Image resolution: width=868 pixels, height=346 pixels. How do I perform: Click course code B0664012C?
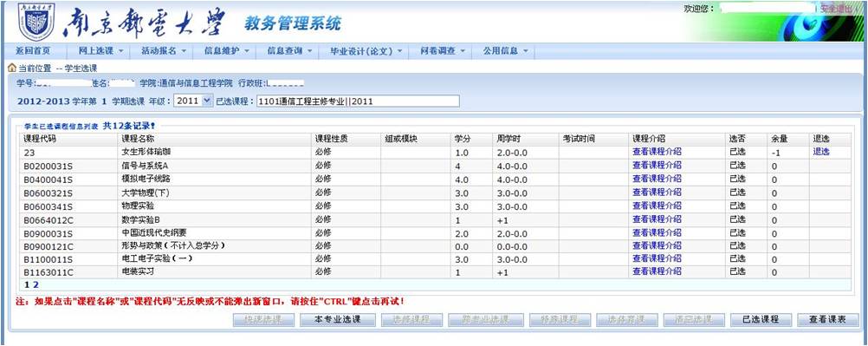coord(49,219)
